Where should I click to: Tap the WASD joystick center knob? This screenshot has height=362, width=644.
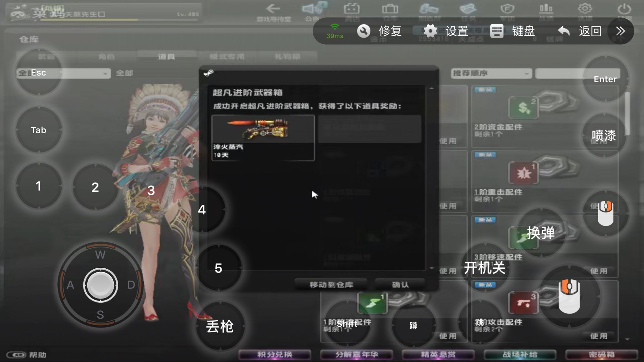click(x=100, y=285)
